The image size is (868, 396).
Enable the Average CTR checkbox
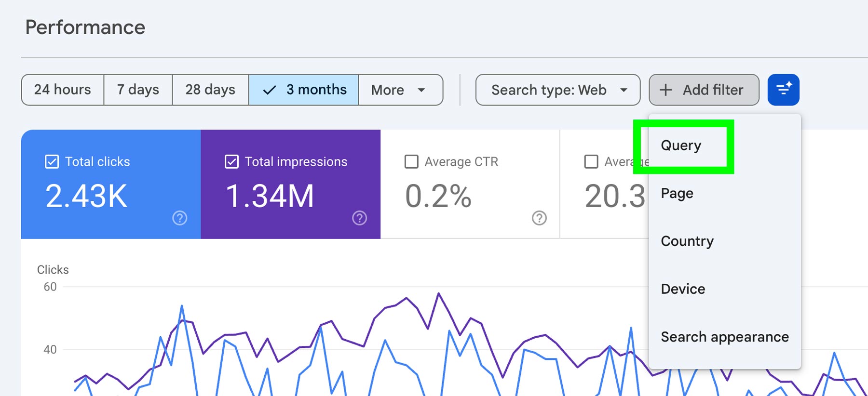click(411, 162)
